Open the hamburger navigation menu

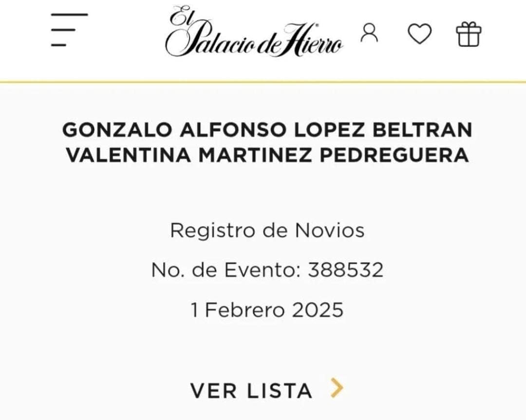69,30
